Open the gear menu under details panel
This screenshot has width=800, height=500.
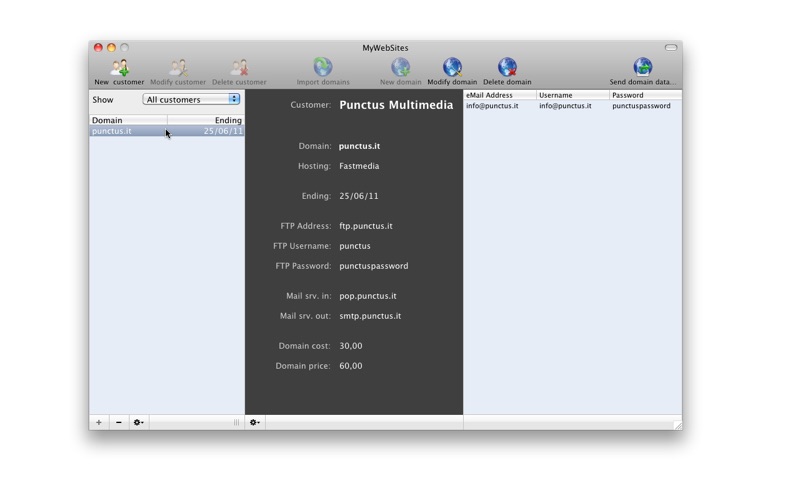point(255,422)
